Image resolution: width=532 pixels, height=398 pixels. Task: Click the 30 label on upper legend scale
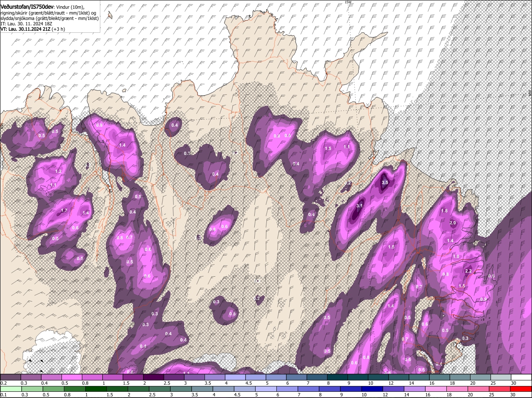click(x=514, y=383)
